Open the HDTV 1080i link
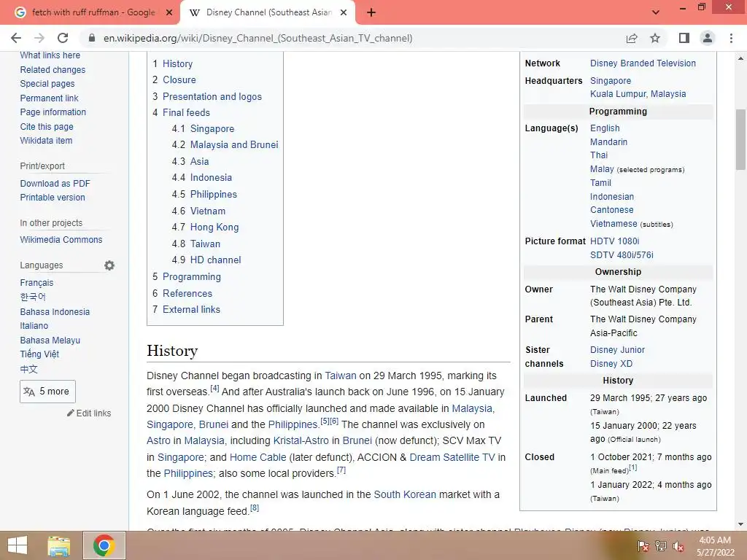Viewport: 747px width, 560px height. point(614,241)
